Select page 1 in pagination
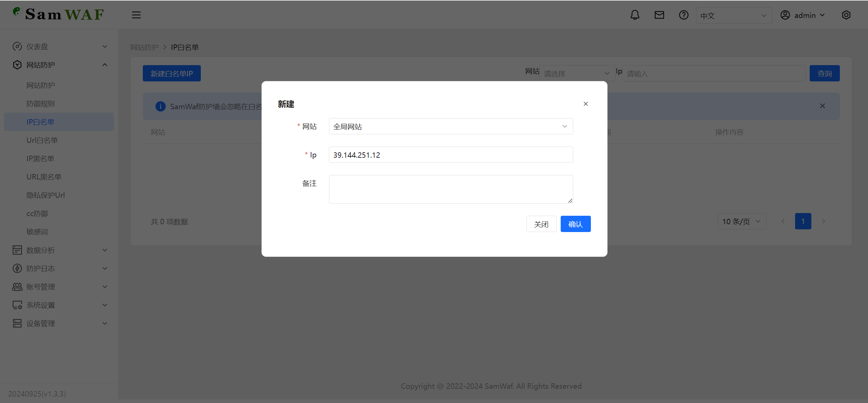Viewport: 868px width, 403px height. click(803, 221)
